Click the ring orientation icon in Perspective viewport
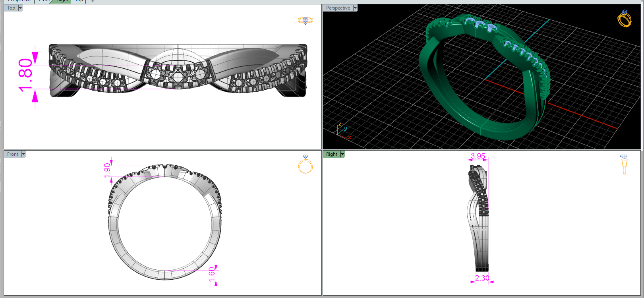 click(x=625, y=18)
